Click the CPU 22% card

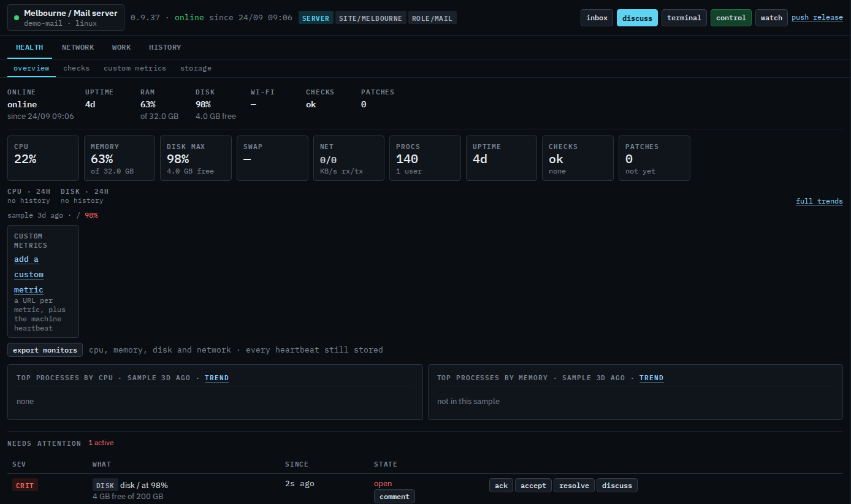[43, 158]
